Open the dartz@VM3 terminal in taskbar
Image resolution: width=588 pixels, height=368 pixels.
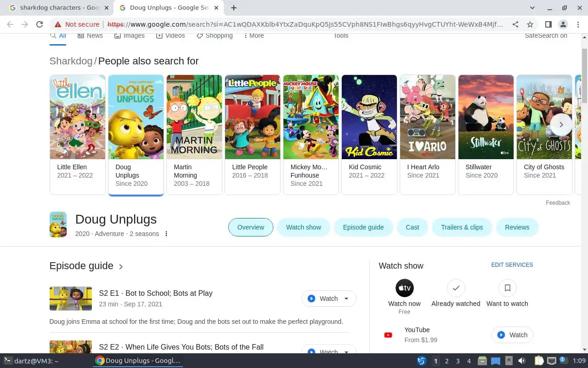click(x=31, y=361)
